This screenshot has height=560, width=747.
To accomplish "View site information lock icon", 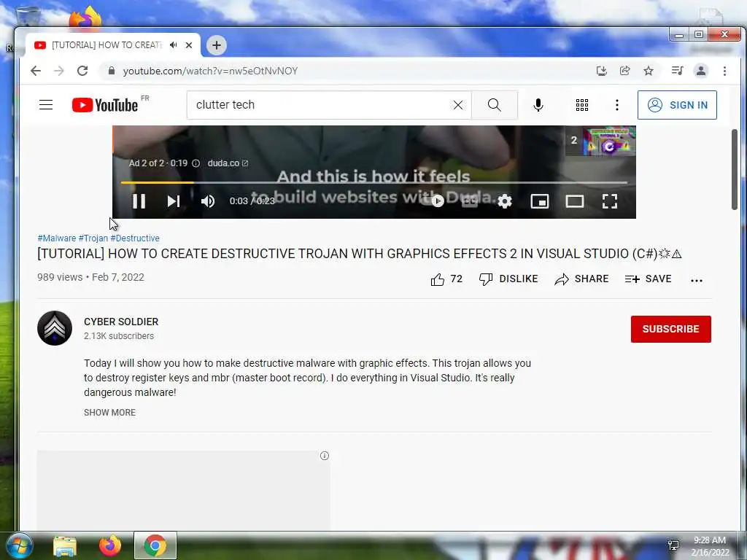I will click(112, 71).
